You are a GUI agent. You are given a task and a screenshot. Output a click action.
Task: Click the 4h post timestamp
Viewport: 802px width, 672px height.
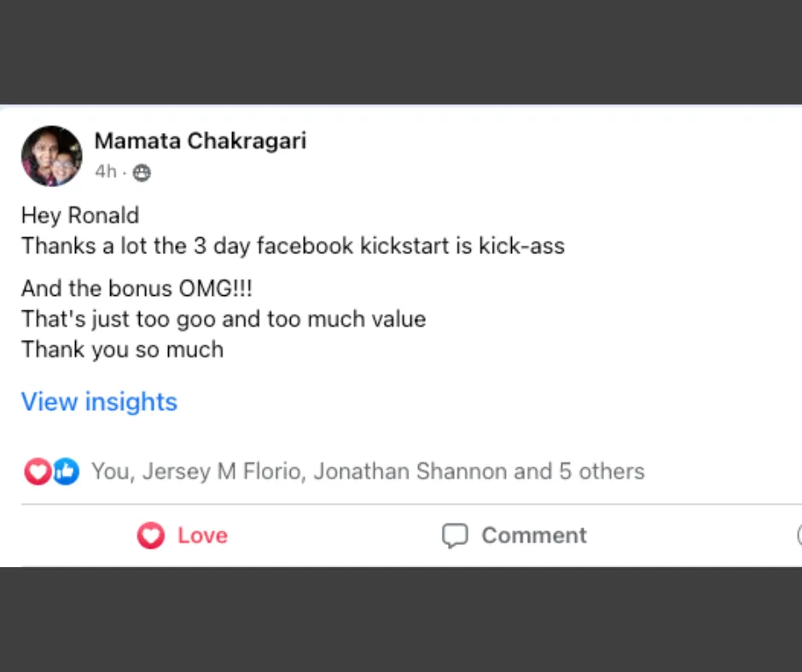(105, 172)
